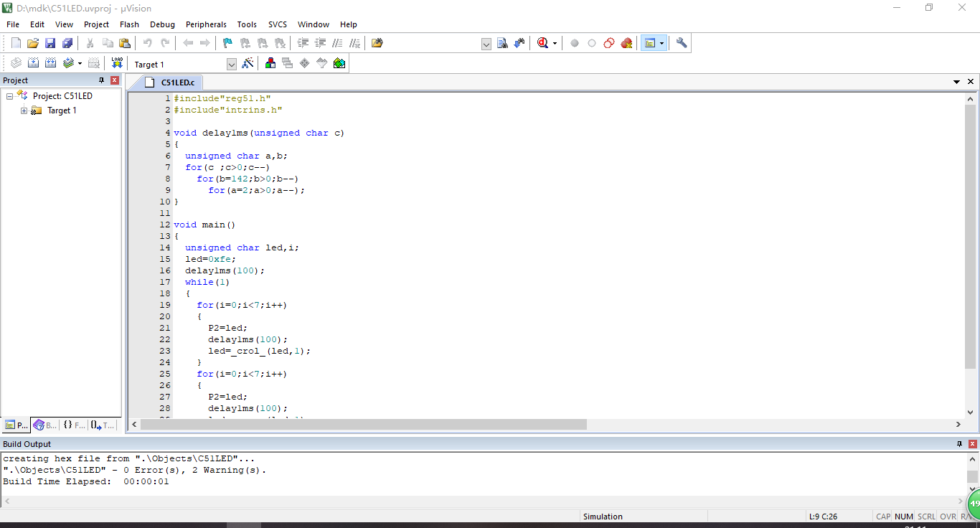The image size is (980, 528).
Task: Switch to the Templates panel tab
Action: pyautogui.click(x=103, y=425)
